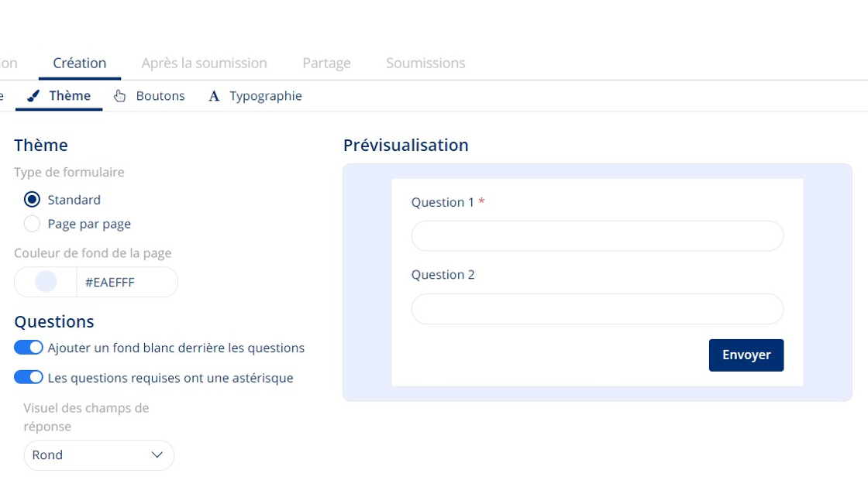Click the paintbrush icon beside Thème
This screenshot has width=868, height=494.
[33, 96]
